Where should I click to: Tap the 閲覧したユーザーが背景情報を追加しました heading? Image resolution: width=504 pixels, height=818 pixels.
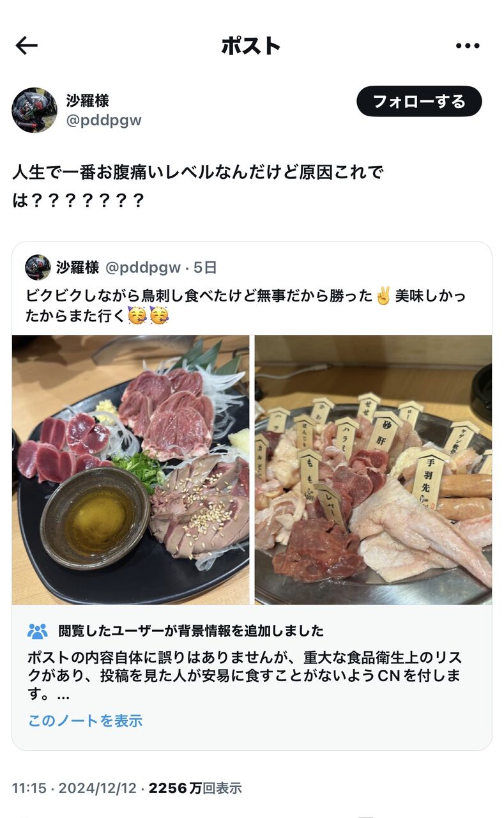click(190, 631)
